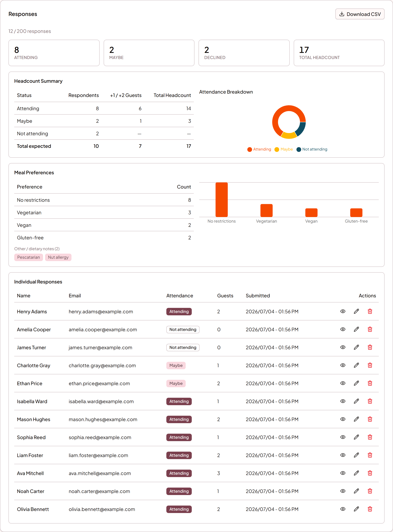View Mason Hughes response
Viewport: 393px width, 532px height.
[x=343, y=419]
